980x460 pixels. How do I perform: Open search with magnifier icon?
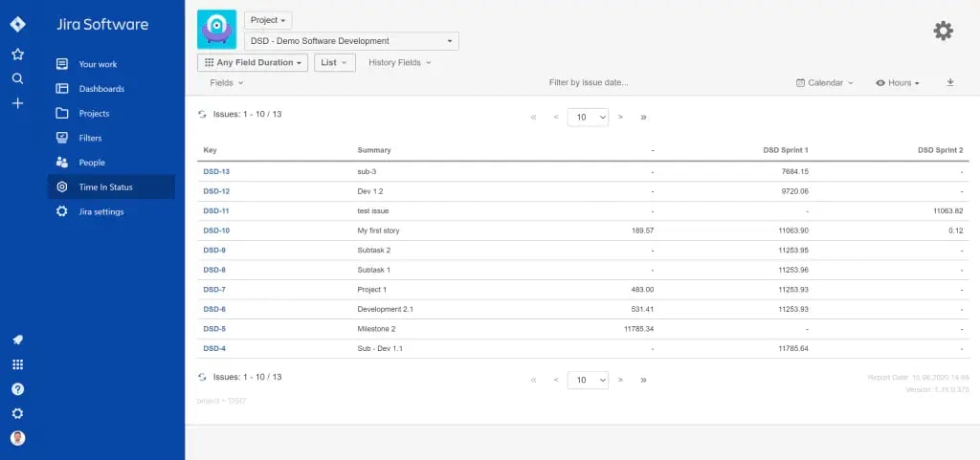click(17, 78)
